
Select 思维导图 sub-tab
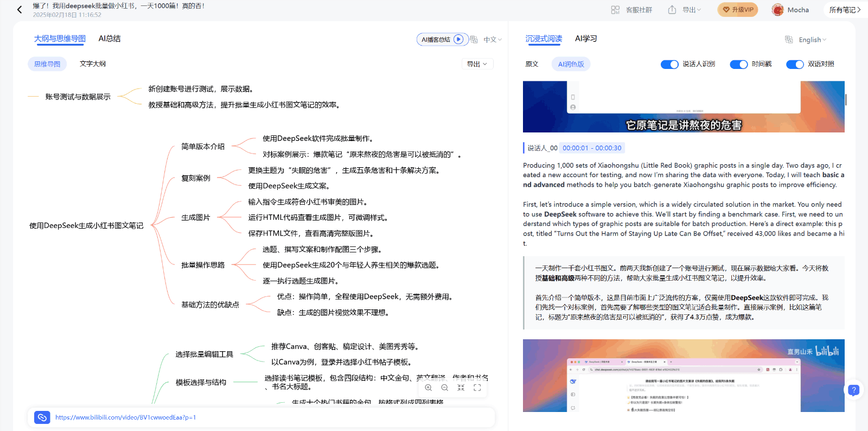pyautogui.click(x=47, y=64)
